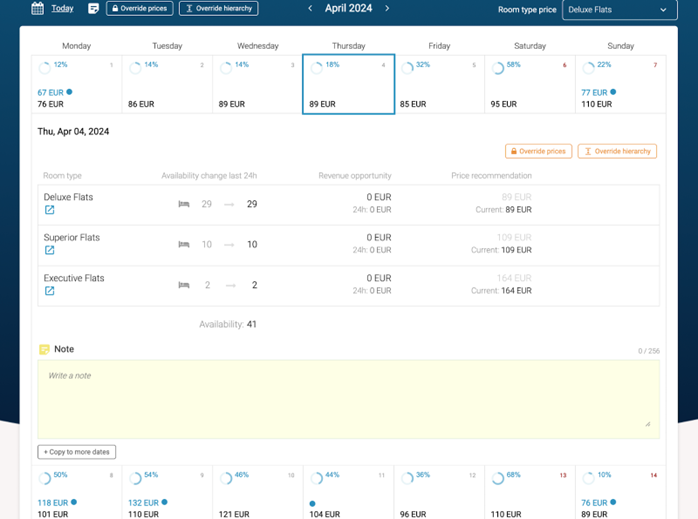Select the April 13 cell with 68%

530,493
